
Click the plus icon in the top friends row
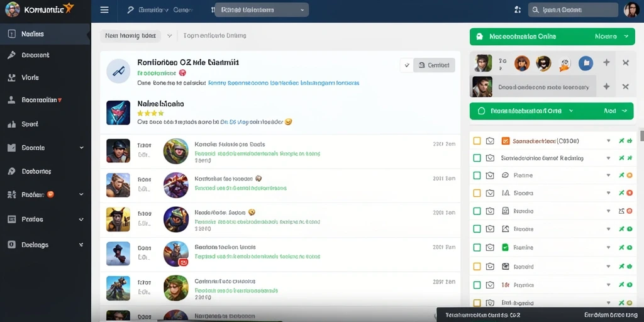(606, 63)
